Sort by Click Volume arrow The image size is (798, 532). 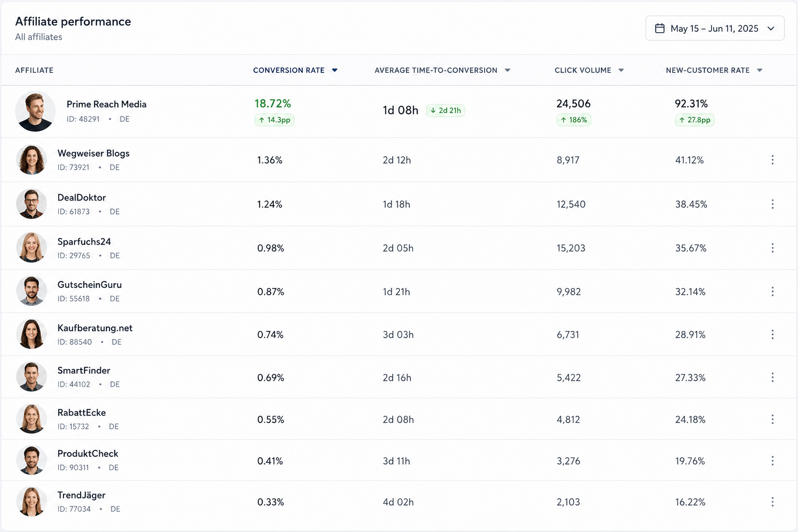tap(621, 70)
